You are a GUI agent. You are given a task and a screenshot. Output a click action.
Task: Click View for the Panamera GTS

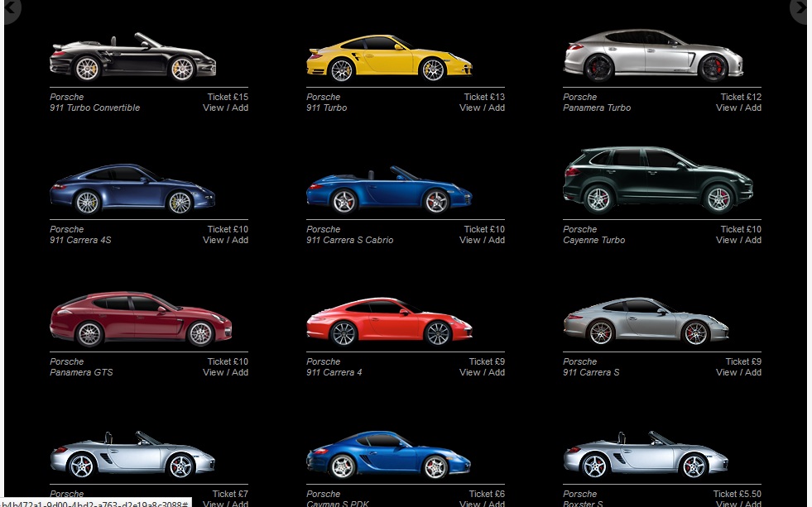(213, 372)
